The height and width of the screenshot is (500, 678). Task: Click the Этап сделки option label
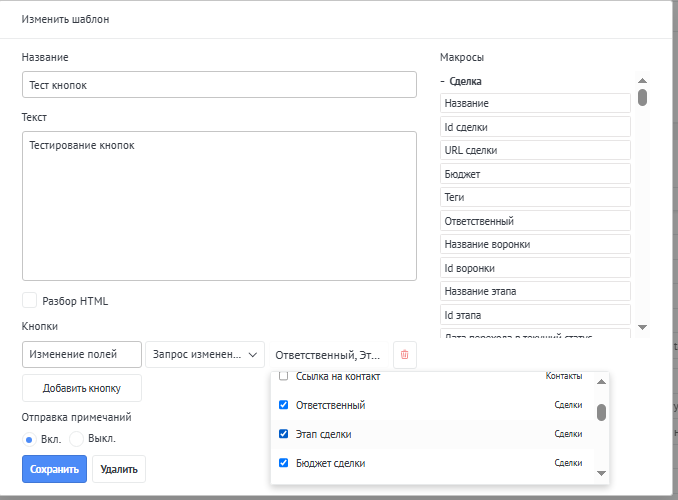(x=323, y=434)
